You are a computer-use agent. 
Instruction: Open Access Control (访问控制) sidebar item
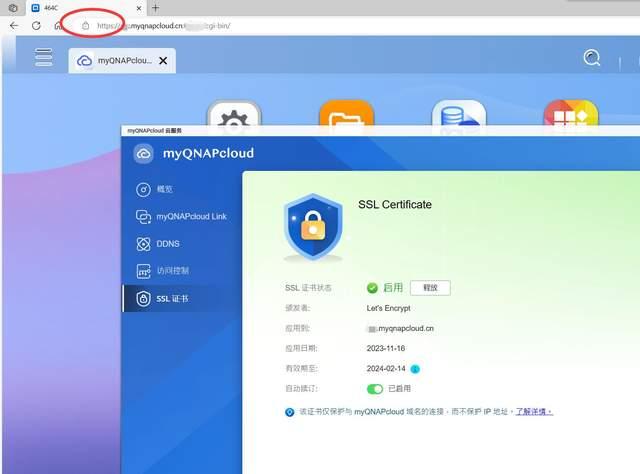[x=162, y=271]
